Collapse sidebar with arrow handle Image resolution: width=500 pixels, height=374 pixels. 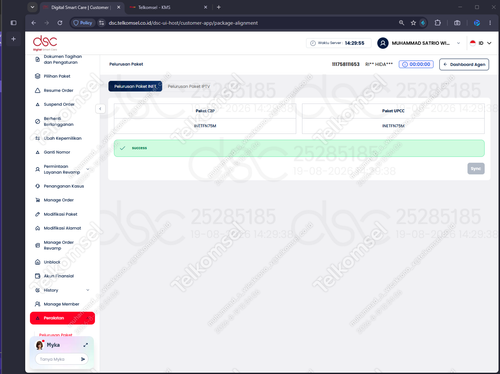[100, 109]
